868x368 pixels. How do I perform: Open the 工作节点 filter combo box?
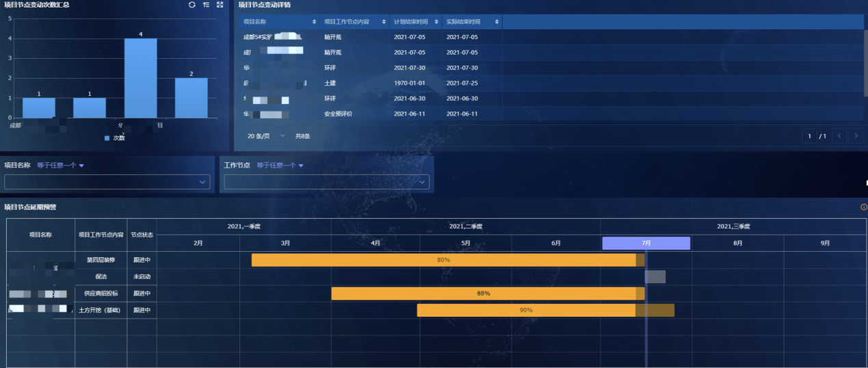[x=326, y=182]
